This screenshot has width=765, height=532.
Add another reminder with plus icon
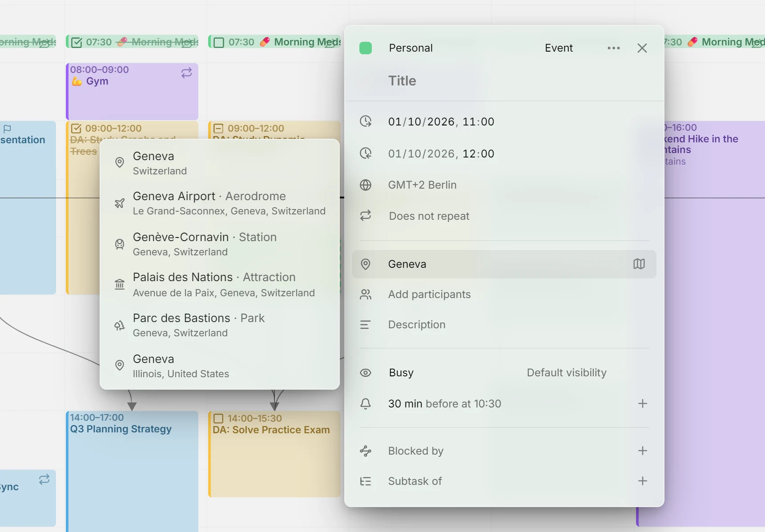coord(643,403)
